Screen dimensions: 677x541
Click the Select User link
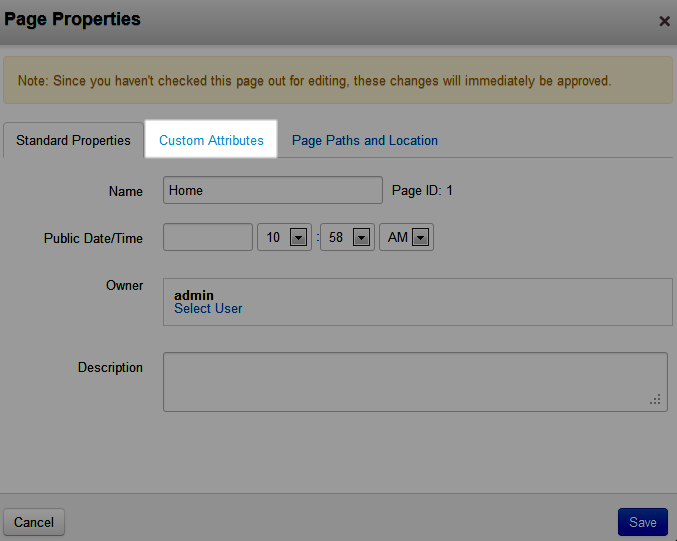click(x=208, y=309)
